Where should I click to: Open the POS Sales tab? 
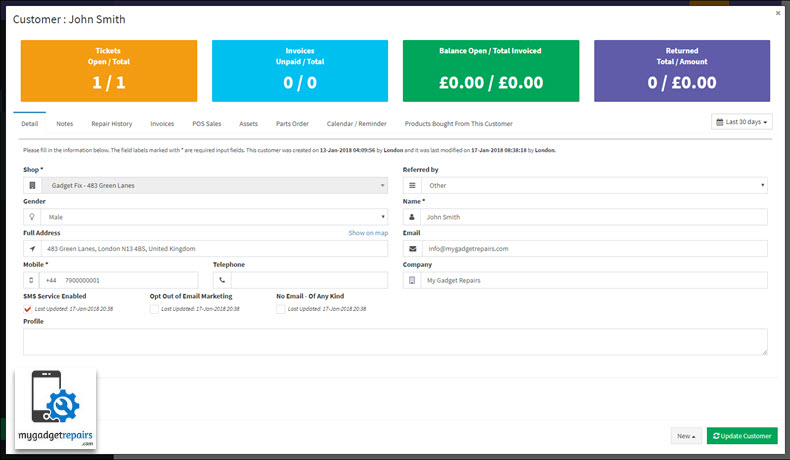[x=207, y=123]
